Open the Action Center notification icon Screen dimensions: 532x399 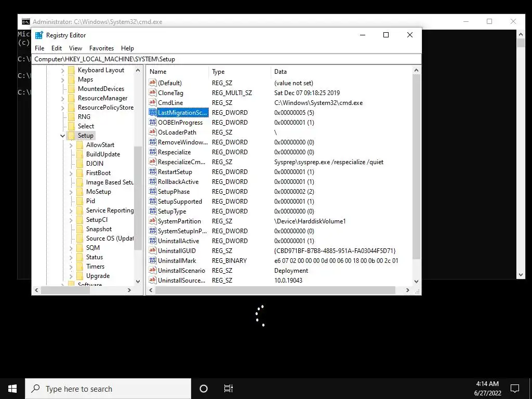tap(515, 389)
